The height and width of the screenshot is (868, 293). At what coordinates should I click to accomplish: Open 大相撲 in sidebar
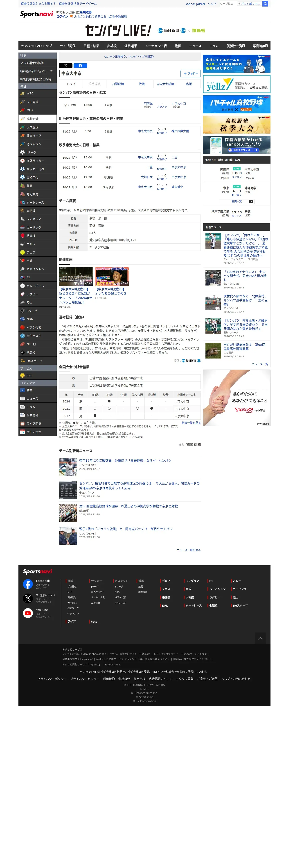click(37, 211)
